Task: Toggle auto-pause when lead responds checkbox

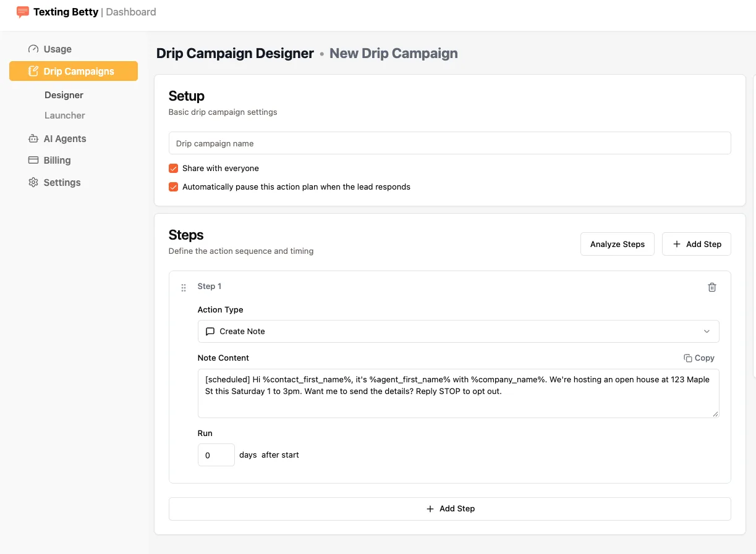Action: [174, 187]
